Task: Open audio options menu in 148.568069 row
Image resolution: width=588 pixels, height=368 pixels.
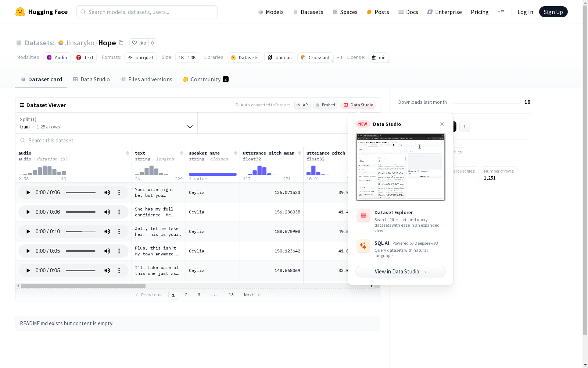Action: 119,270
